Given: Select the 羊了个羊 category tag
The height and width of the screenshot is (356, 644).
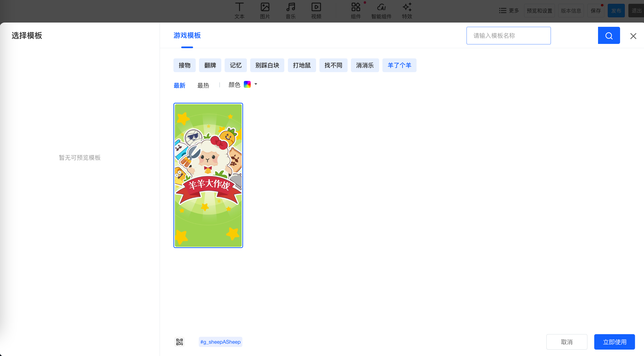Looking at the screenshot, I should pos(399,65).
